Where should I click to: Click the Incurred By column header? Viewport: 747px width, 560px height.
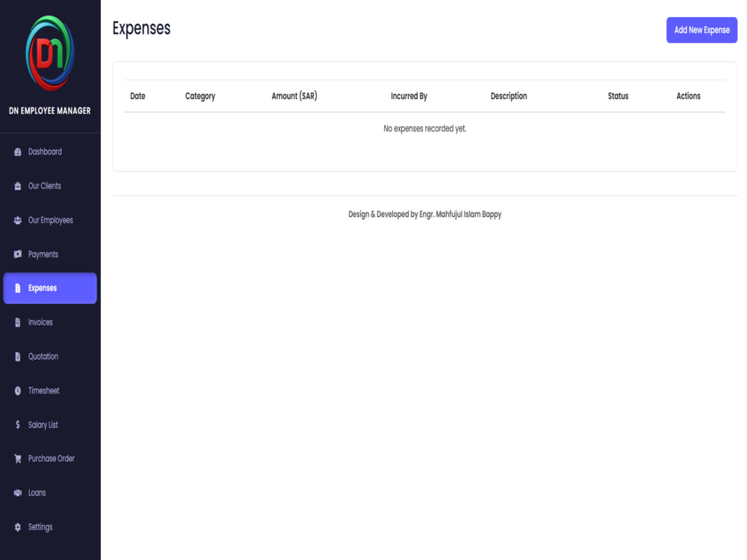point(409,96)
